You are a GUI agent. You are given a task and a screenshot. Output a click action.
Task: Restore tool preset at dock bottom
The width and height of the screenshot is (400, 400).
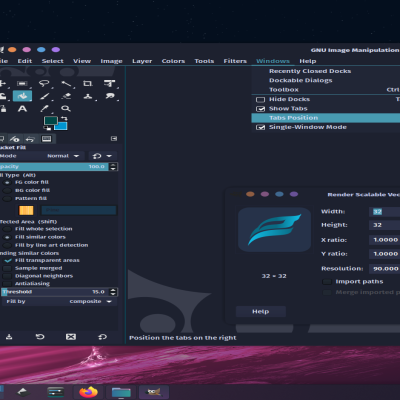point(40,337)
